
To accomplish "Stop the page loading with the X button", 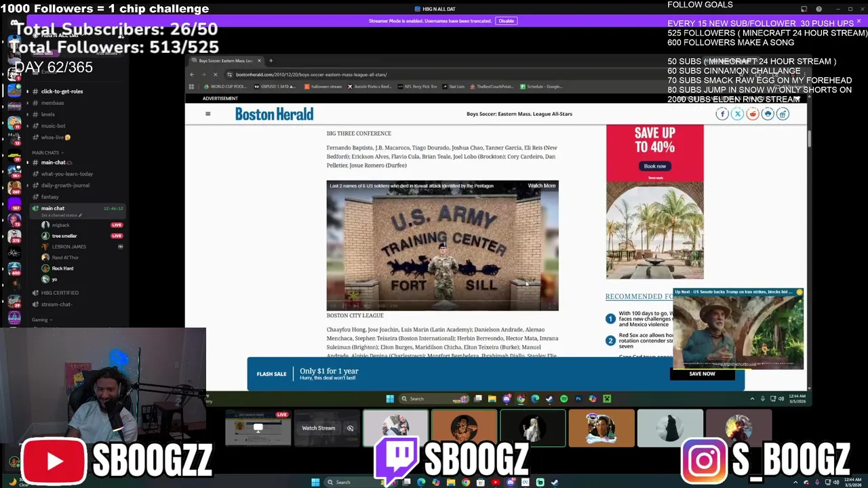I will point(216,75).
